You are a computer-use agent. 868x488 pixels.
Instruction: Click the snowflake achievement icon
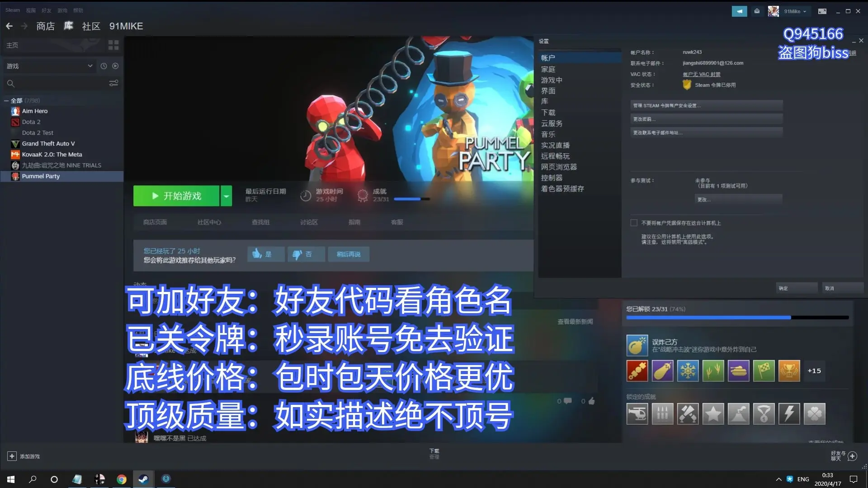[688, 371]
